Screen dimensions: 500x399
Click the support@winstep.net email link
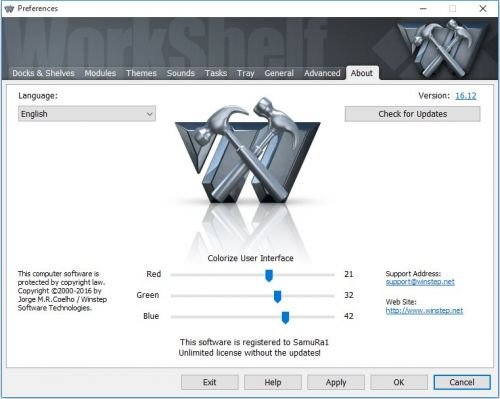[x=420, y=282]
